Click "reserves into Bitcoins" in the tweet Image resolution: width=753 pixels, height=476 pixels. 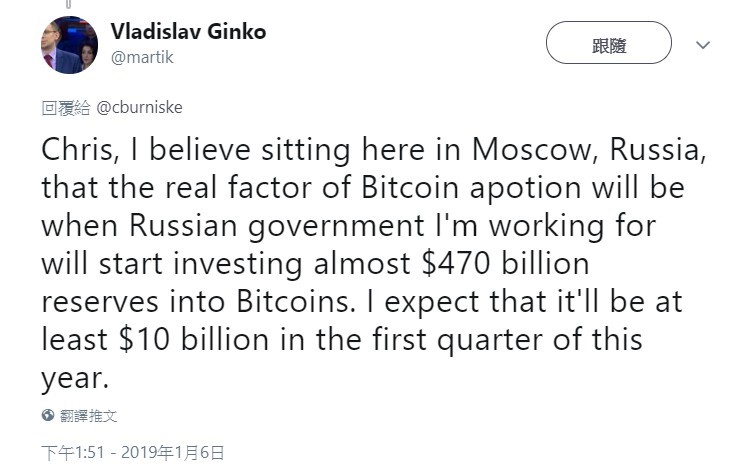coord(234,302)
